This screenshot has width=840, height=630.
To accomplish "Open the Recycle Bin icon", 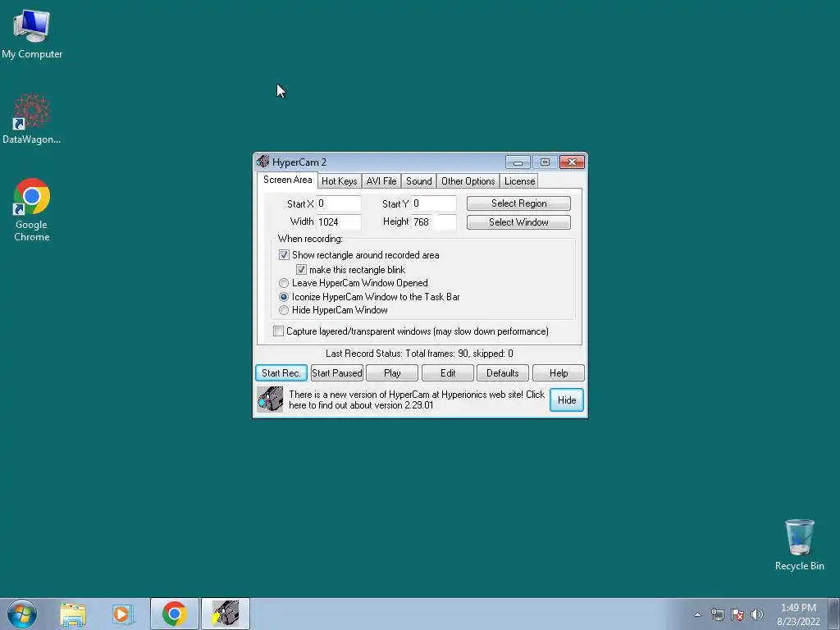I will tap(799, 545).
